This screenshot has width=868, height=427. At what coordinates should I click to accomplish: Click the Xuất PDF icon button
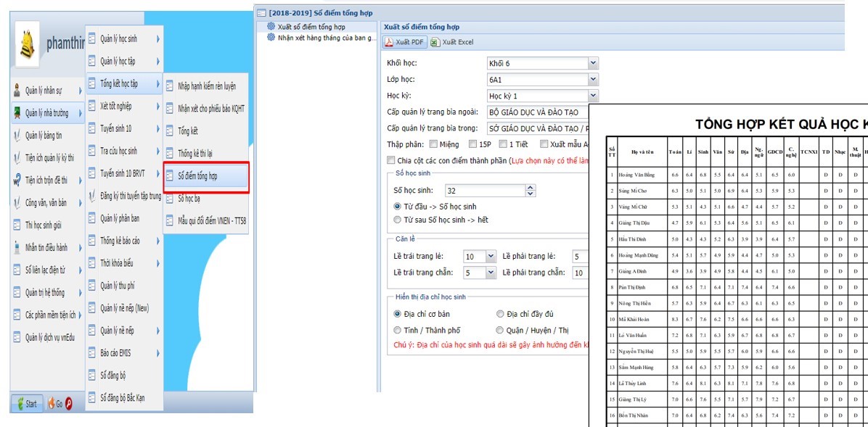click(388, 42)
